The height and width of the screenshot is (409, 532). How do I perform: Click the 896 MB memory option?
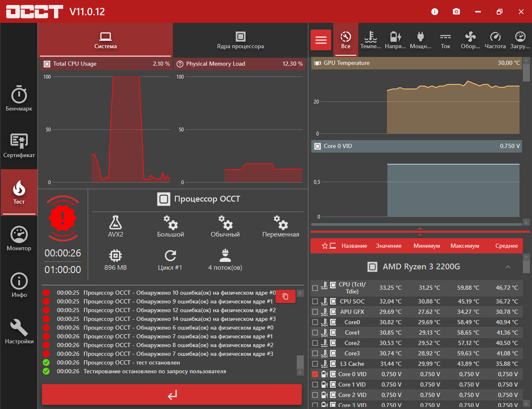click(x=116, y=260)
